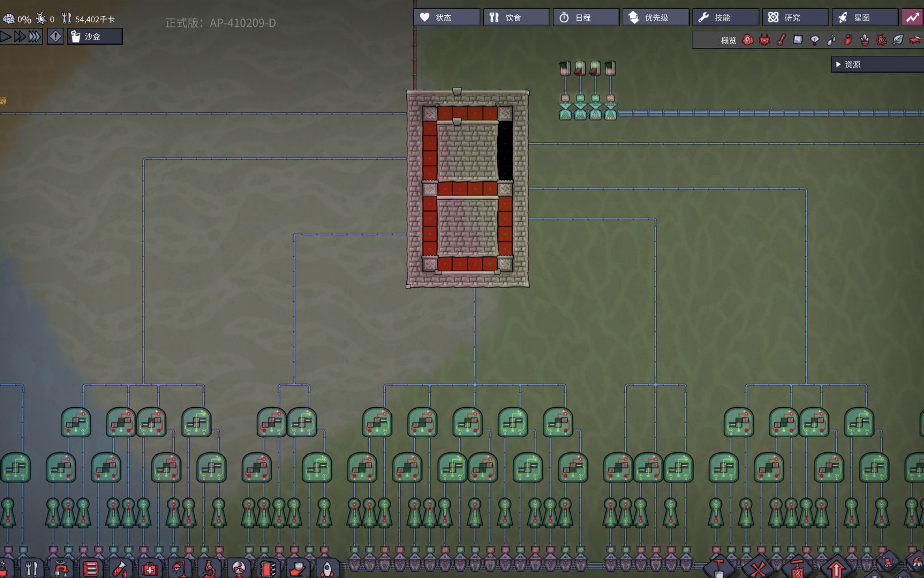The width and height of the screenshot is (924, 578).
Task: Open the Gas Ventilation overlay
Action: pyautogui.click(x=848, y=40)
